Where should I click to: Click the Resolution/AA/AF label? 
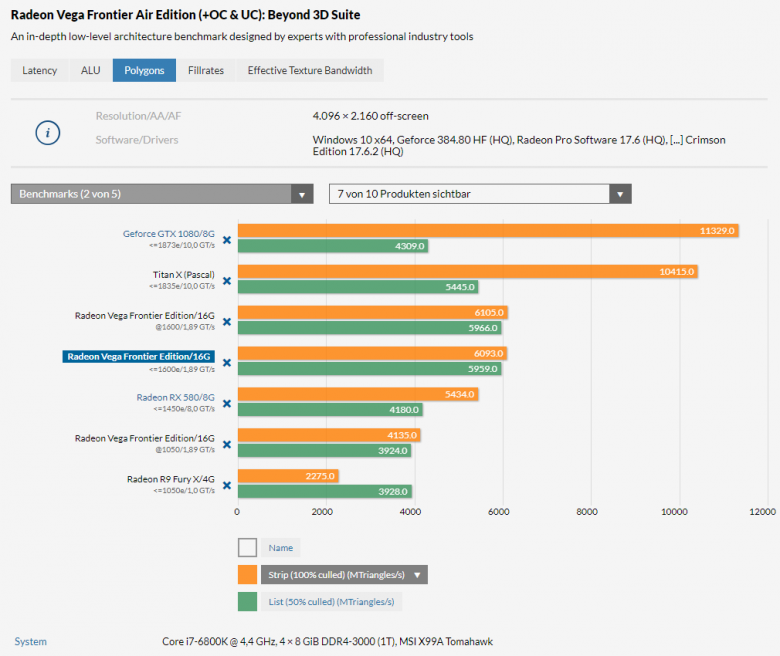click(138, 116)
